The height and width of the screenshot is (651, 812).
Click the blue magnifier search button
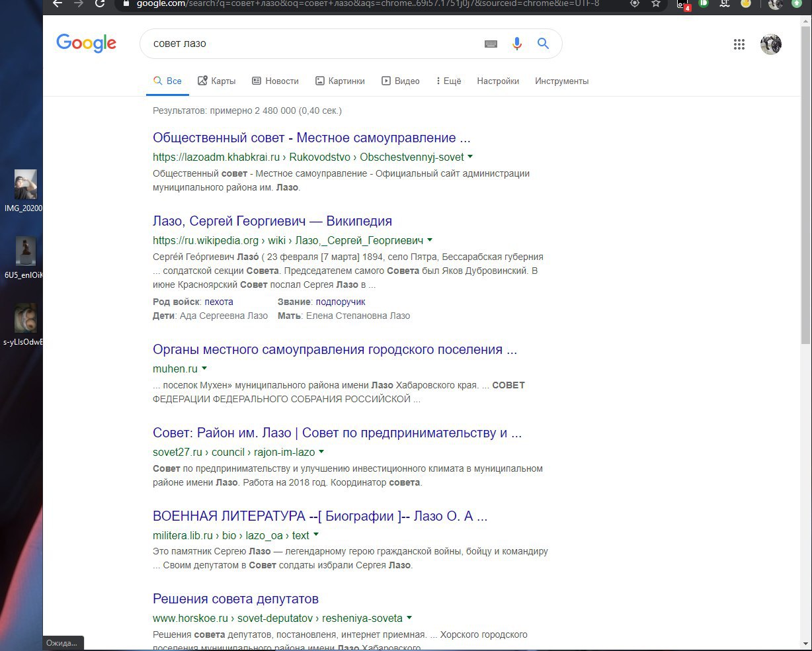(543, 44)
